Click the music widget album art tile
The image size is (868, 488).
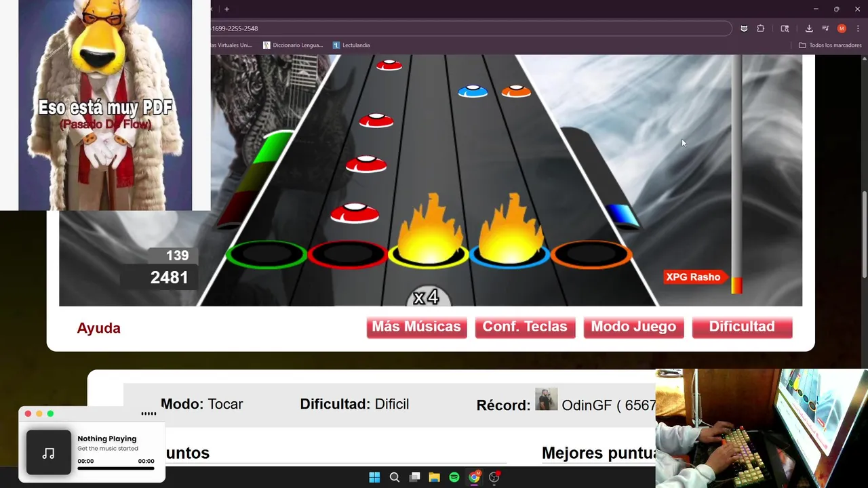[x=49, y=452]
